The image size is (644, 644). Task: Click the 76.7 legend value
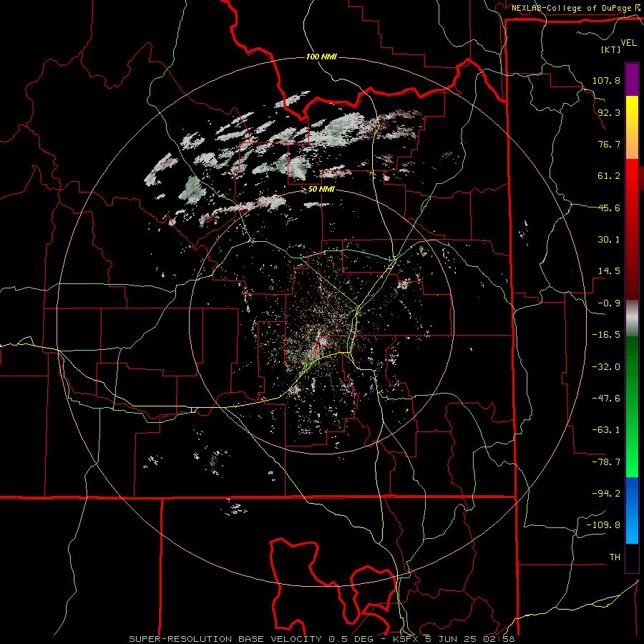click(x=609, y=144)
